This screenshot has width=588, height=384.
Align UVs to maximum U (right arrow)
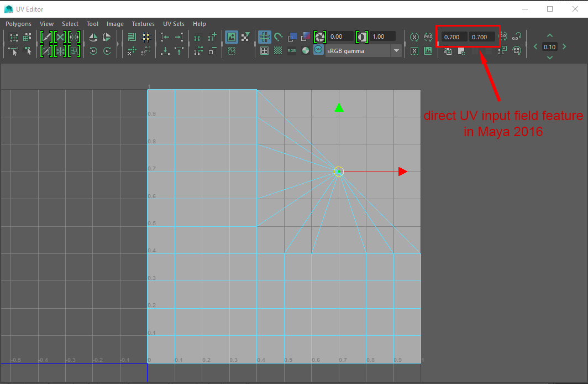point(179,37)
